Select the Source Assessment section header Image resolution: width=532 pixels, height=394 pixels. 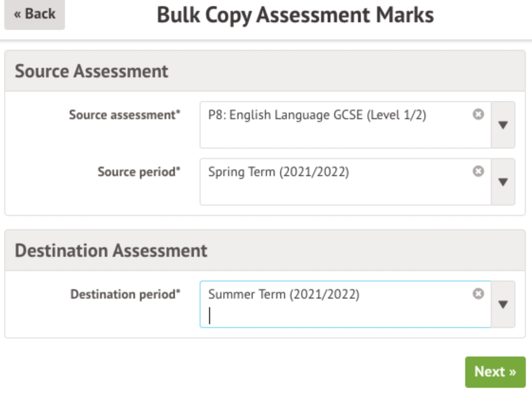coord(92,71)
